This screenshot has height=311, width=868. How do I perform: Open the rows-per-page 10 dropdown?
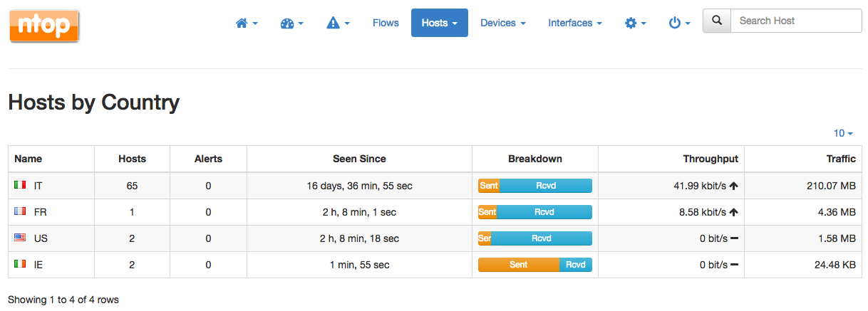(843, 133)
